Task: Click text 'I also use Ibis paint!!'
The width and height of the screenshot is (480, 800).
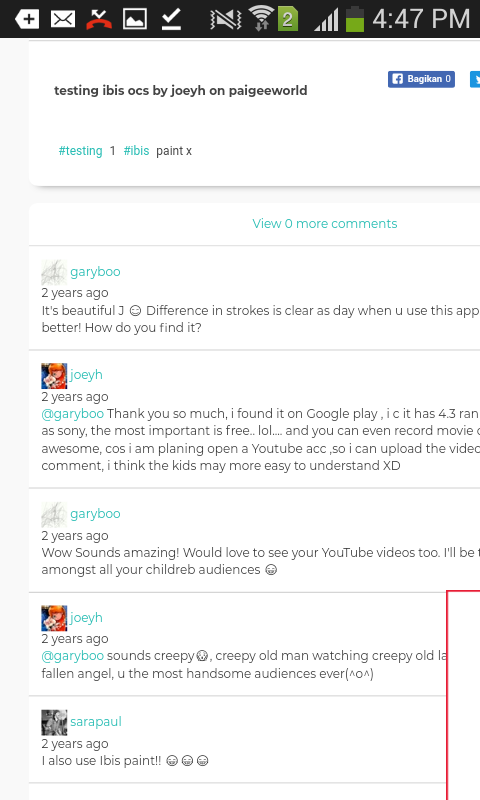Action: 101,760
